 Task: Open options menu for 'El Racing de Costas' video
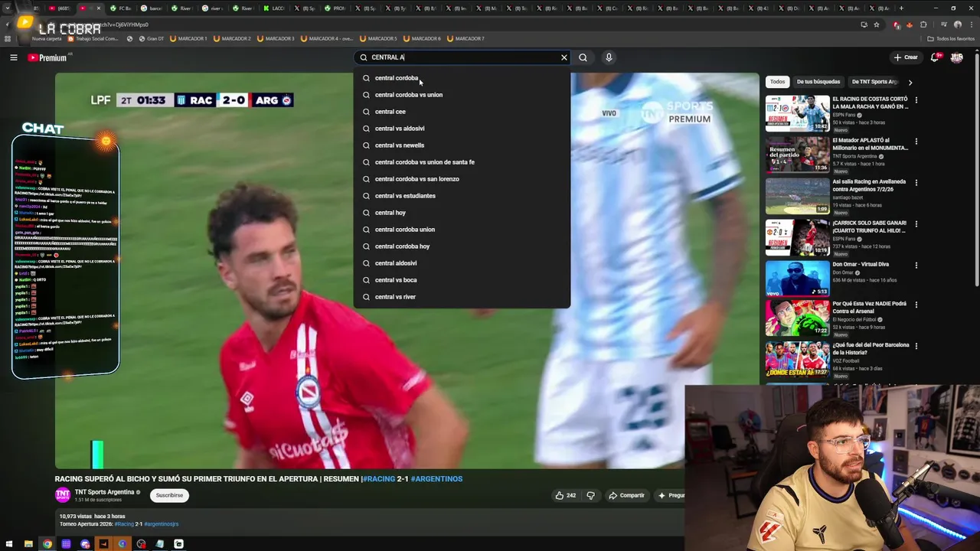click(x=916, y=100)
